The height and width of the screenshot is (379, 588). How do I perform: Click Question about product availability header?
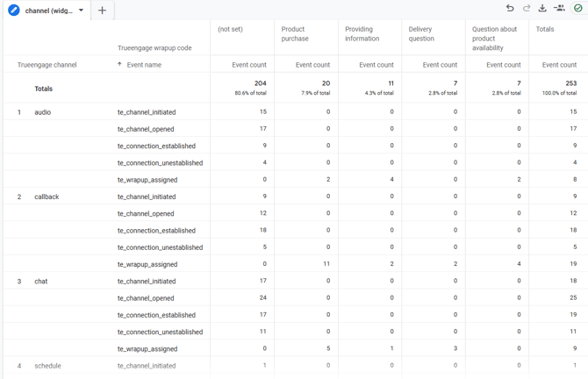494,39
